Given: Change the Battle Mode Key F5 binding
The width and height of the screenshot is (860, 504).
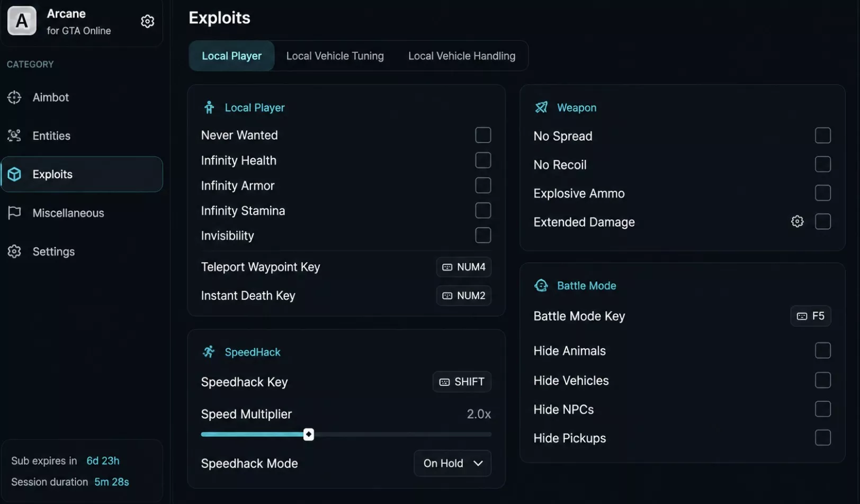Looking at the screenshot, I should [811, 316].
